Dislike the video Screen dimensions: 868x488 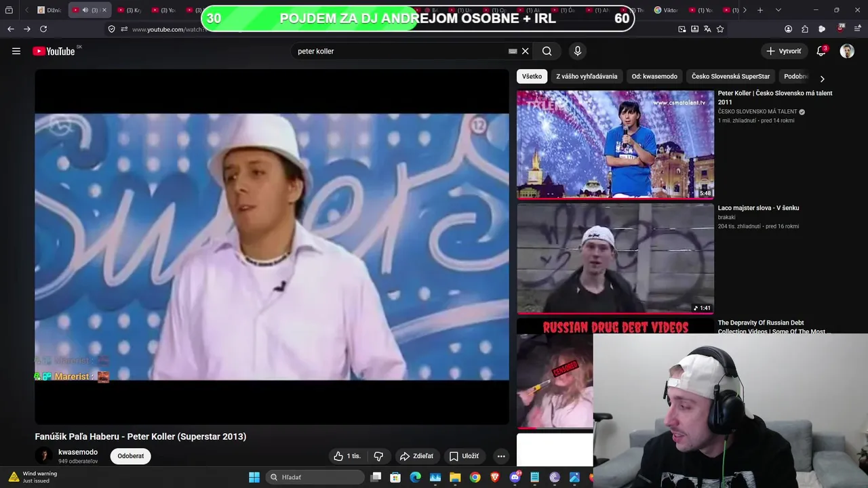click(x=378, y=456)
